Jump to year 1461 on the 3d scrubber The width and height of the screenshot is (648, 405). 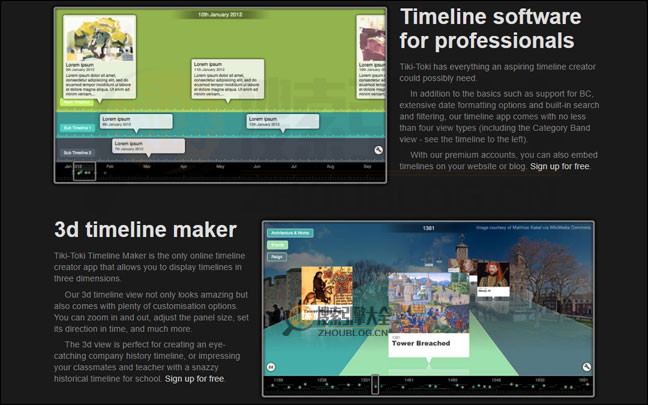click(409, 380)
